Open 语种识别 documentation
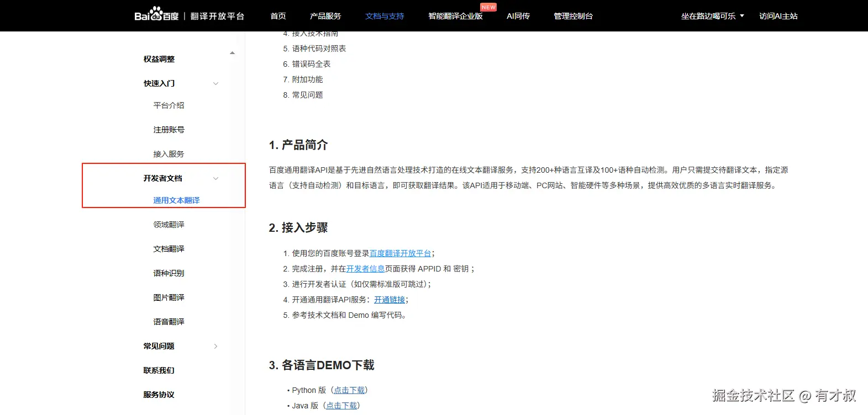Viewport: 868px width, 415px height. pos(169,273)
